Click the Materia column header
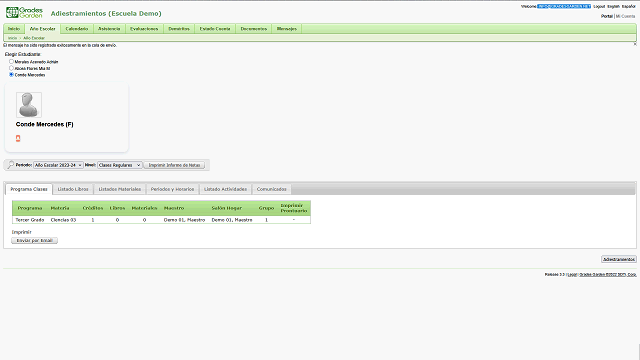 click(60, 208)
